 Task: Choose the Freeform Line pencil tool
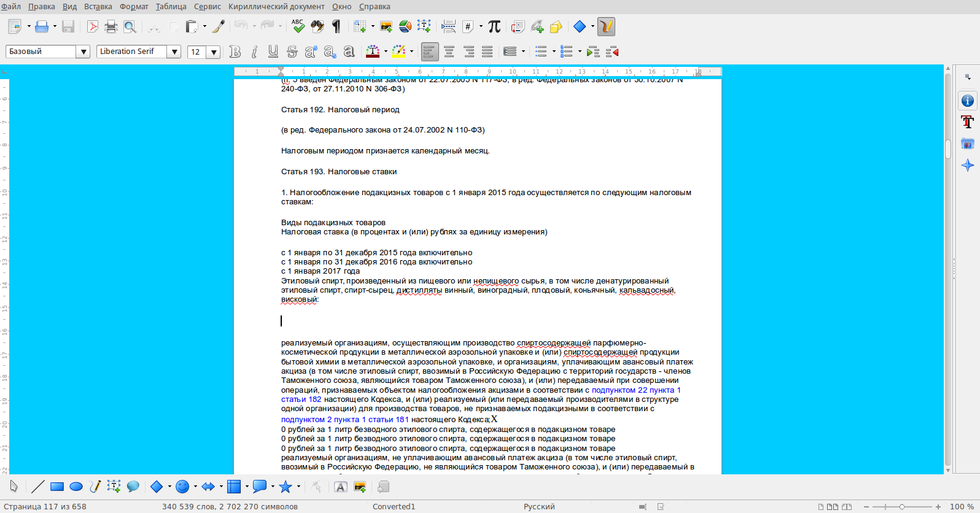(x=95, y=487)
